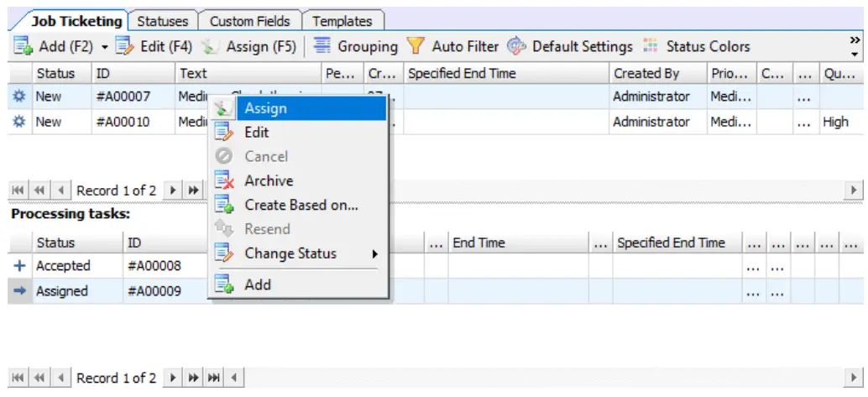Switch to the Statuses tab

click(x=163, y=22)
